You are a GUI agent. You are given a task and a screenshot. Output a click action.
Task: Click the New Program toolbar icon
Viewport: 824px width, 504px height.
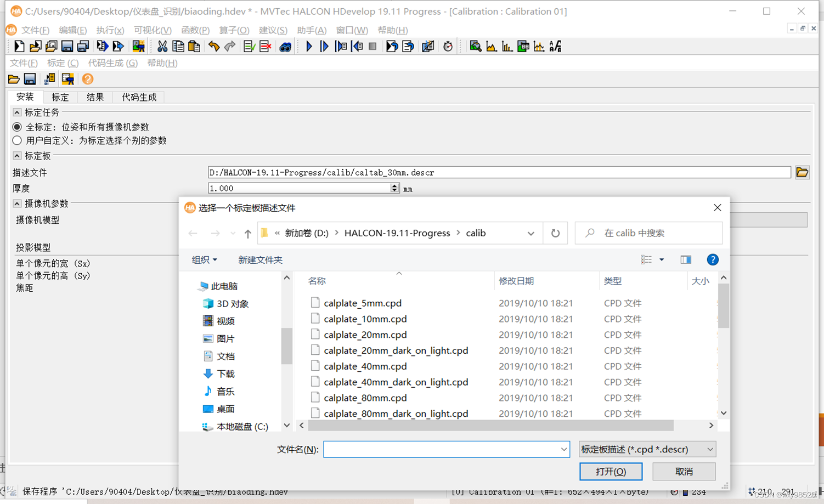point(19,47)
